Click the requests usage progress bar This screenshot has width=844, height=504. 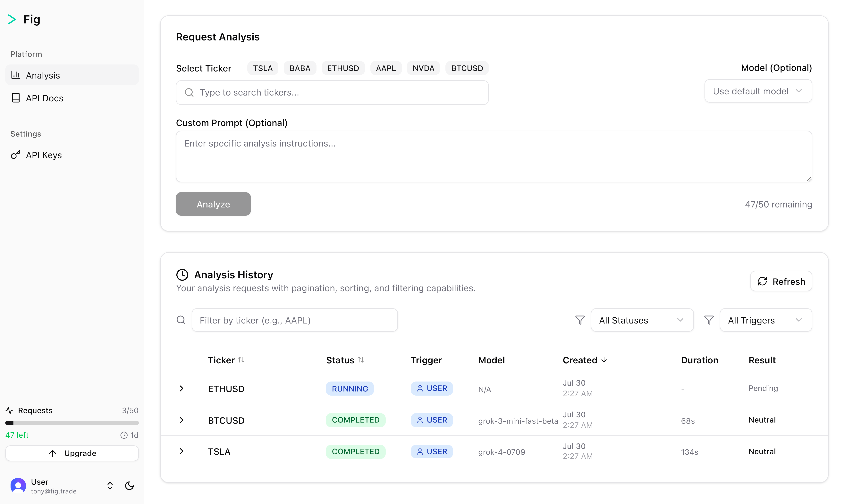(x=72, y=423)
